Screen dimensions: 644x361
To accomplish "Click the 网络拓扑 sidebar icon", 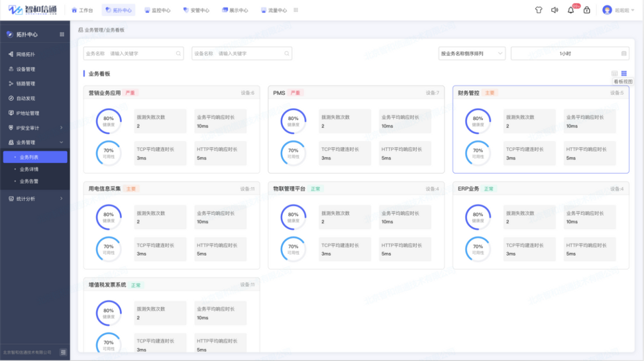I will [11, 54].
